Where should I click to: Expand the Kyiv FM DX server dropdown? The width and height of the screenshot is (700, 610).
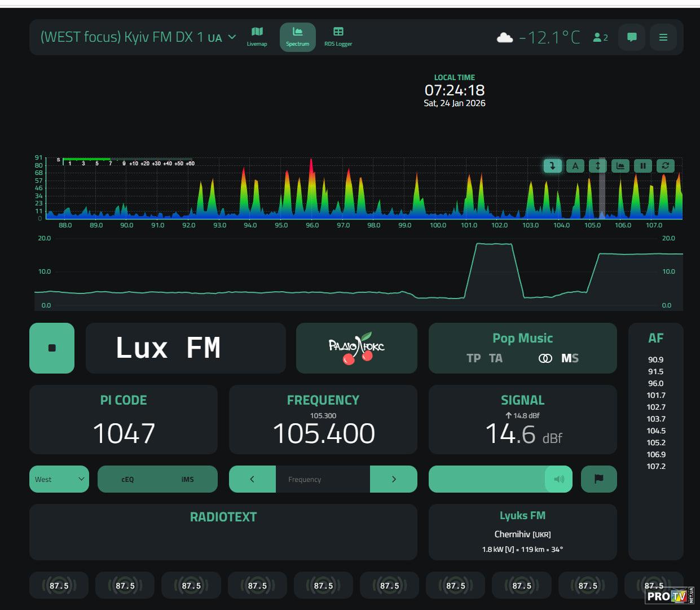pyautogui.click(x=232, y=37)
